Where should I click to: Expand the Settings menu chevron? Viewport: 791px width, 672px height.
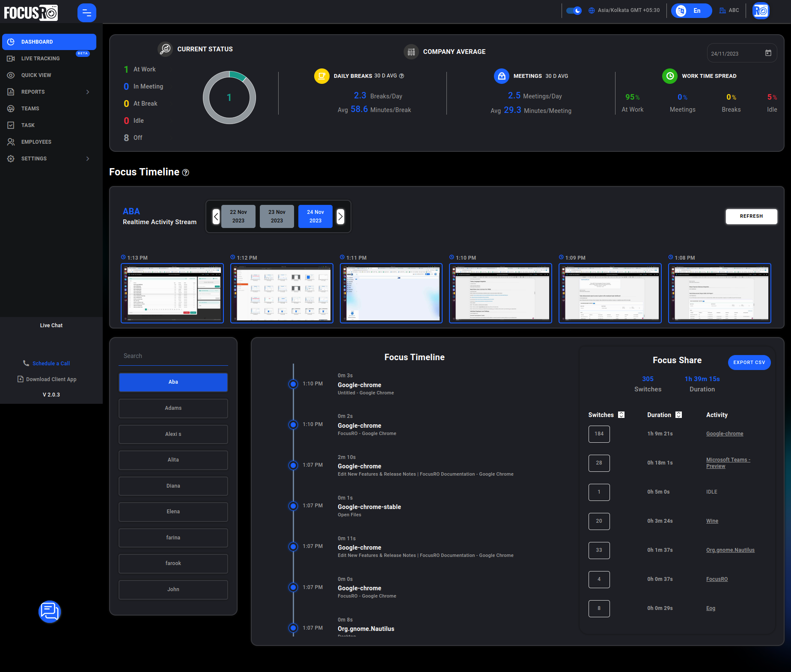pos(88,159)
